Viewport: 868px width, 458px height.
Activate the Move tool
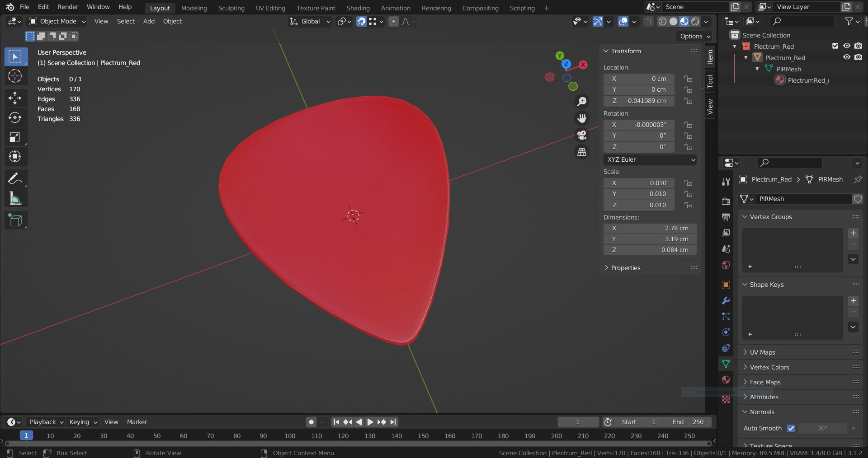click(15, 98)
